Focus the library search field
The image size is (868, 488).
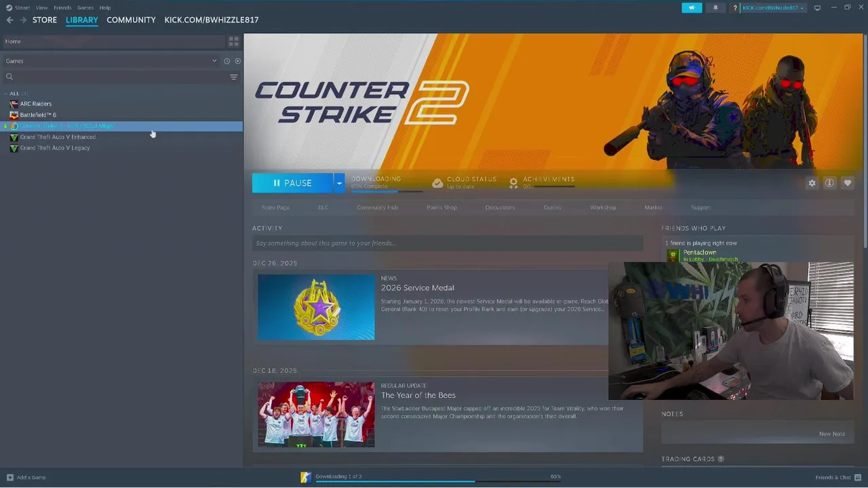point(115,77)
